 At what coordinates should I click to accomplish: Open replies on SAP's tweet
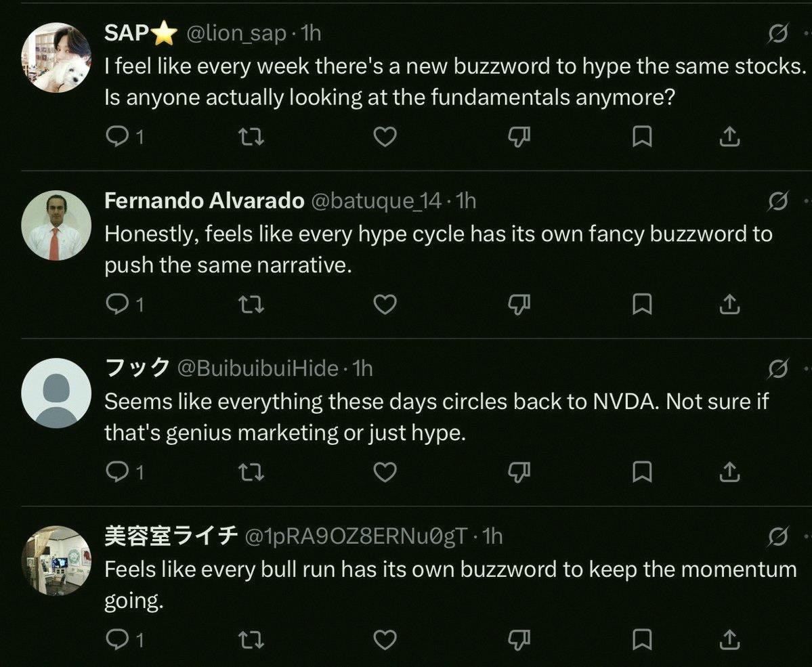tap(125, 137)
